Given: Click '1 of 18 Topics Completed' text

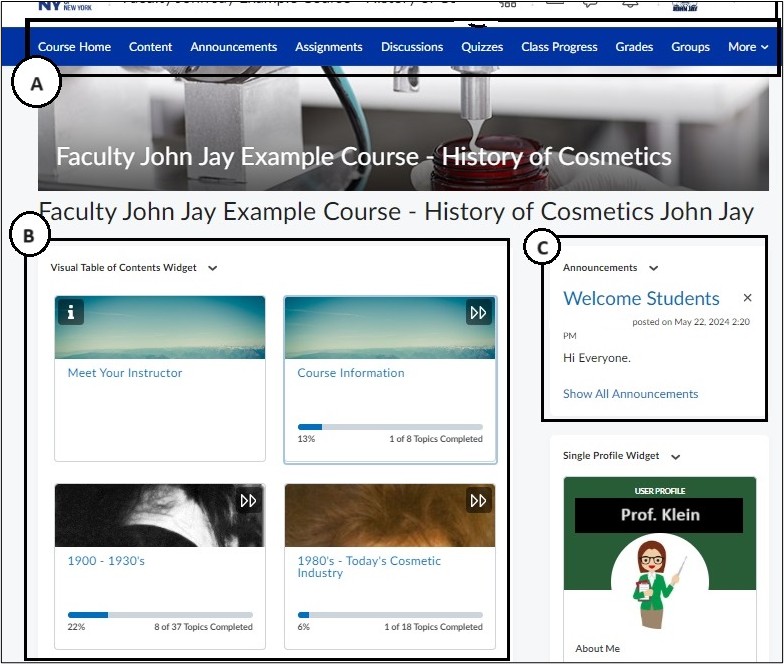Looking at the screenshot, I should point(434,627).
